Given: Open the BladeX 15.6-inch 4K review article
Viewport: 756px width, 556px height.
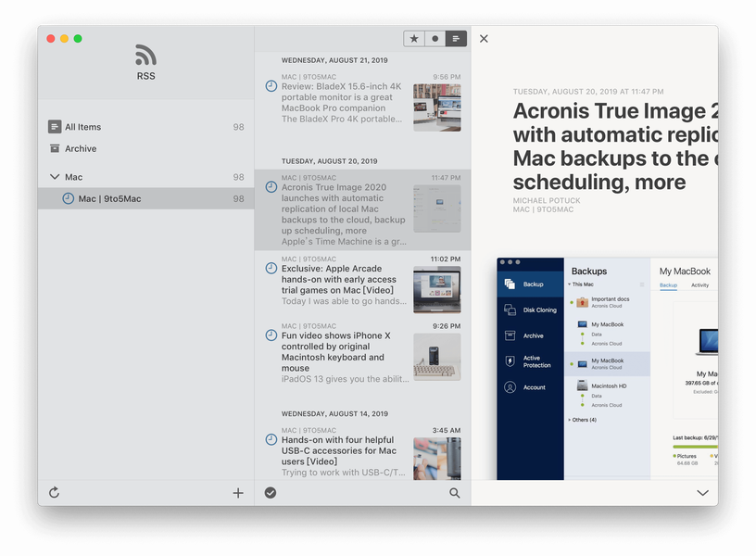Looking at the screenshot, I should [362, 102].
